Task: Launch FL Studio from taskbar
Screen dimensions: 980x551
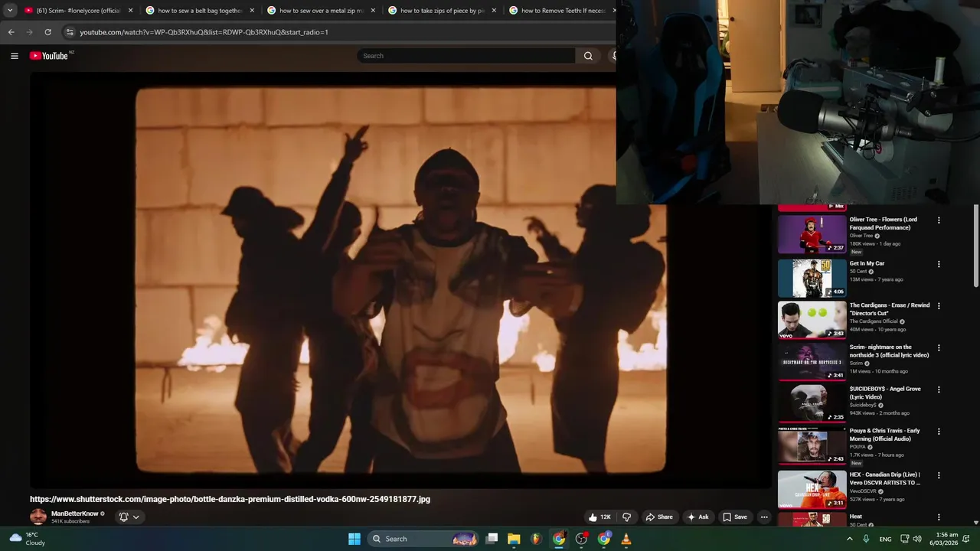Action: pyautogui.click(x=536, y=539)
